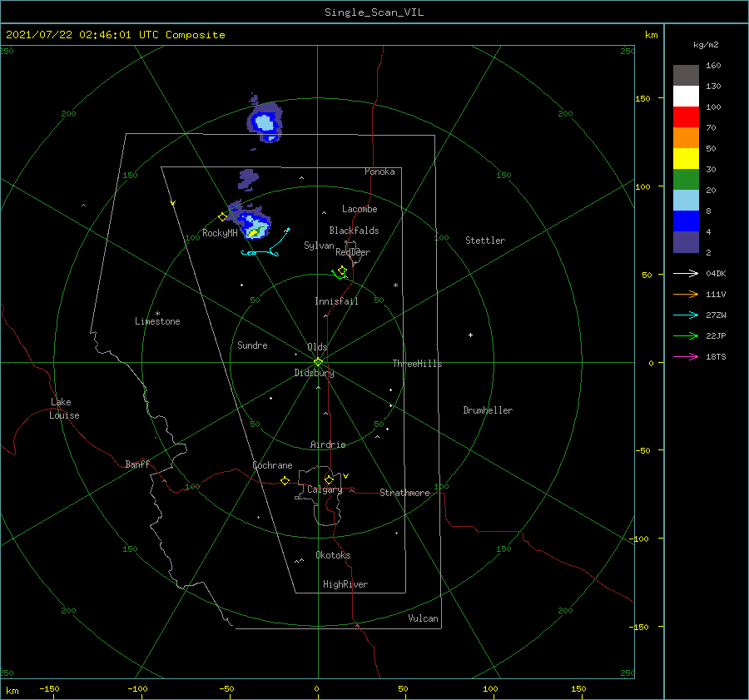
Task: Click the HighRiver town label
Action: point(345,584)
